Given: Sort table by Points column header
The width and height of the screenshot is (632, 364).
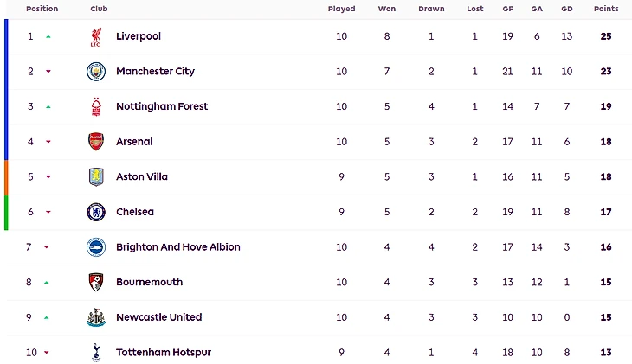Looking at the screenshot, I should coord(606,9).
